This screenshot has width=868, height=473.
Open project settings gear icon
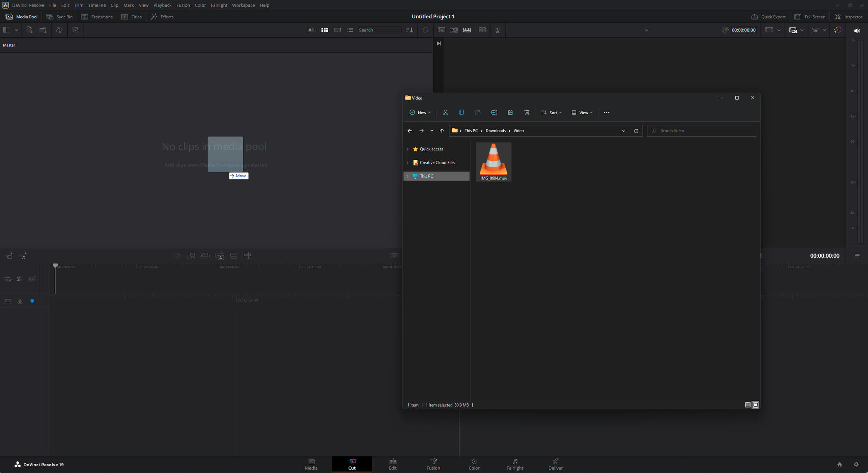[x=856, y=464]
